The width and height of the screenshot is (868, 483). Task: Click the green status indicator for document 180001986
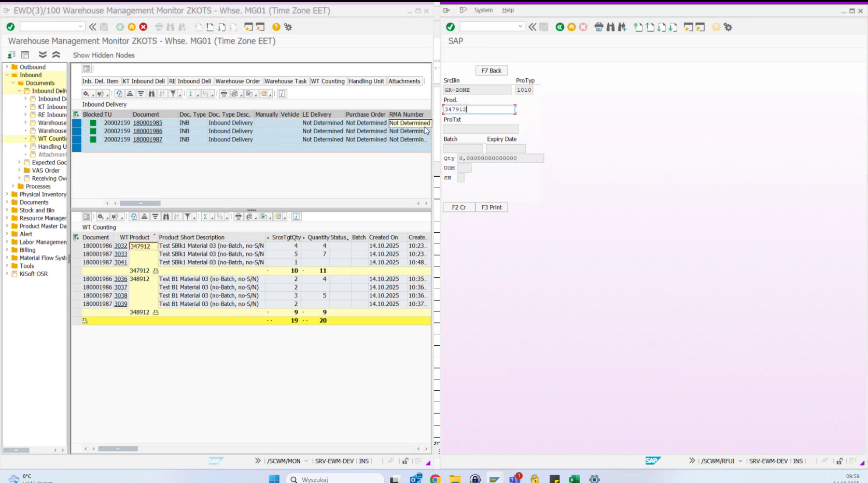tap(94, 131)
